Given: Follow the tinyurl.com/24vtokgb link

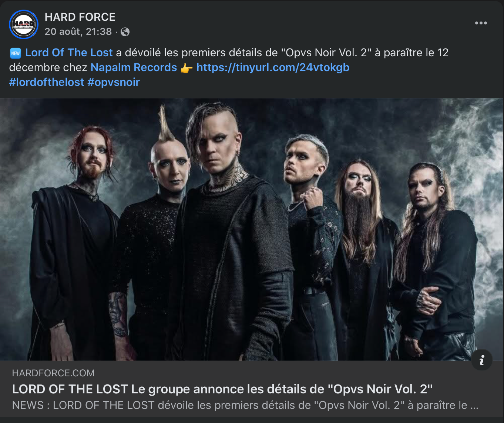Looking at the screenshot, I should tap(273, 67).
